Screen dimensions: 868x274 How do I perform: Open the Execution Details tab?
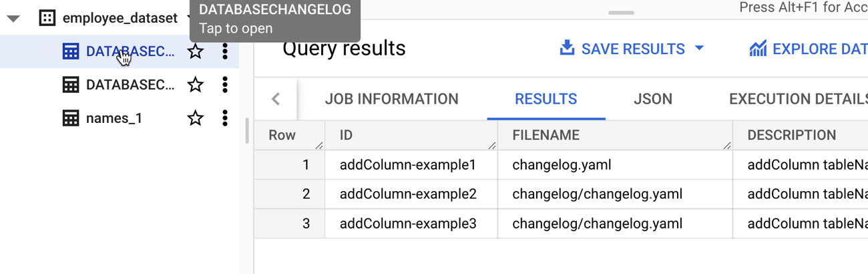(x=798, y=100)
